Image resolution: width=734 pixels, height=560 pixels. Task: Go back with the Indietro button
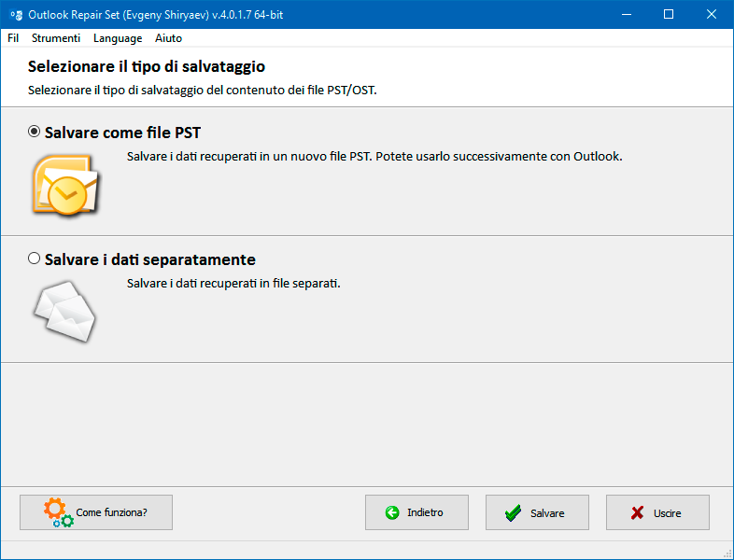click(x=416, y=512)
